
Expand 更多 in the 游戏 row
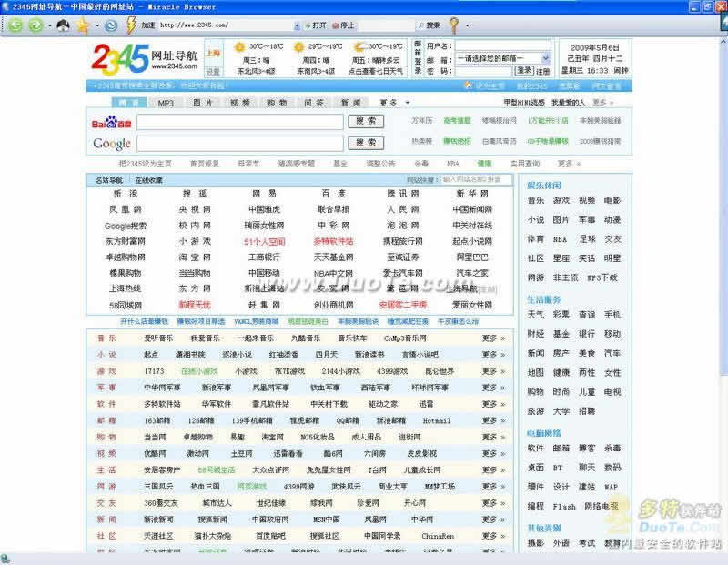(x=493, y=371)
